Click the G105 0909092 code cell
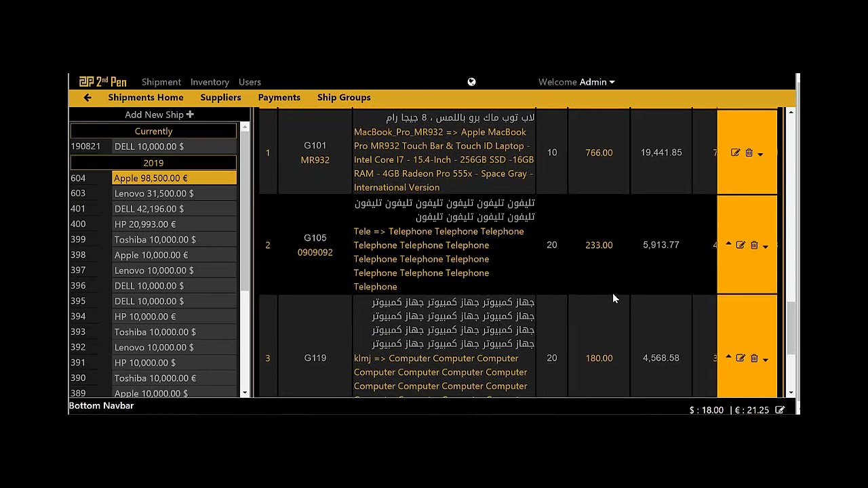This screenshot has width=868, height=488. coord(315,245)
